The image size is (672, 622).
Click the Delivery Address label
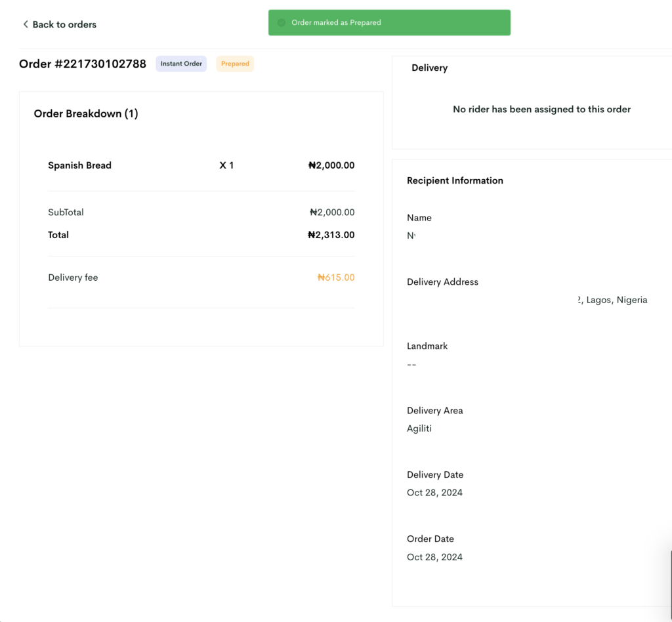point(442,282)
